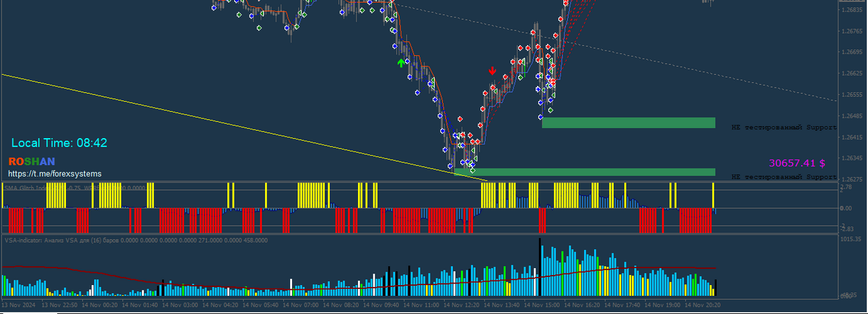Click the '13 Nov 2024' date label
Screen dimensions: 868x314
coord(17,305)
